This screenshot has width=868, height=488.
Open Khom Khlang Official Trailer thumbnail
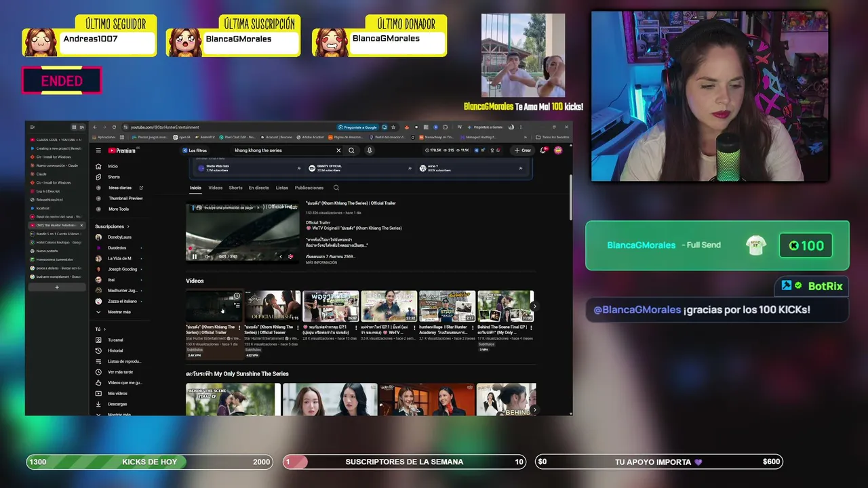pos(214,306)
